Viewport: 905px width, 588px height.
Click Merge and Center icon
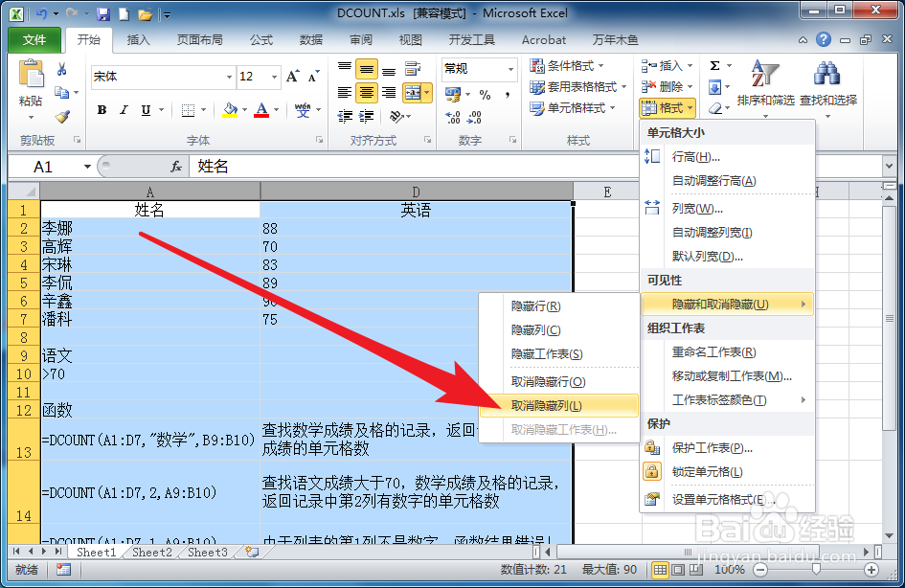click(x=412, y=92)
